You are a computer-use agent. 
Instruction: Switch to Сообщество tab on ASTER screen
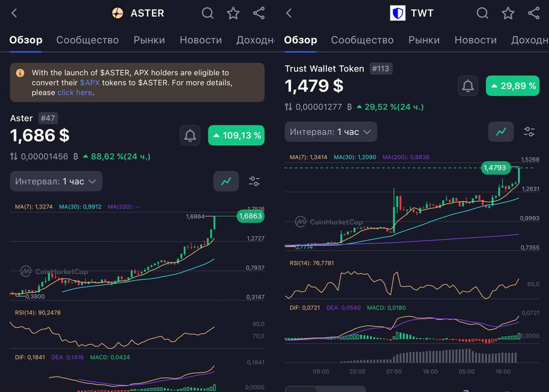(x=87, y=40)
